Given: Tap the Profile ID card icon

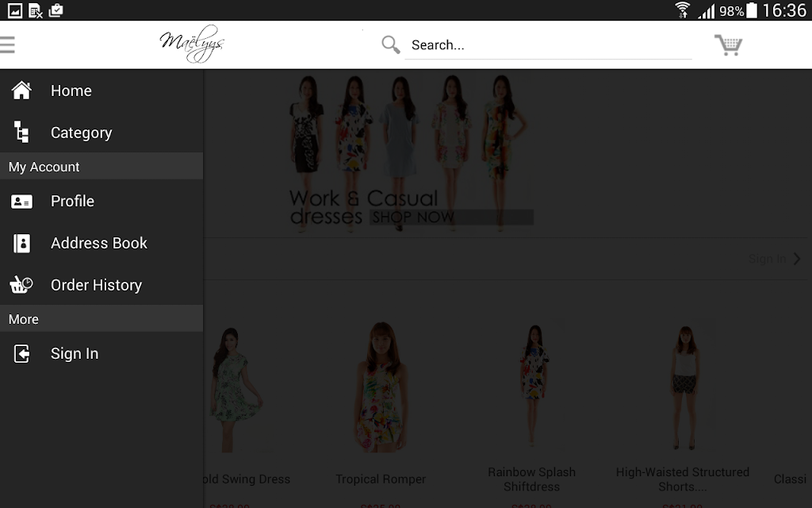Looking at the screenshot, I should coord(21,201).
